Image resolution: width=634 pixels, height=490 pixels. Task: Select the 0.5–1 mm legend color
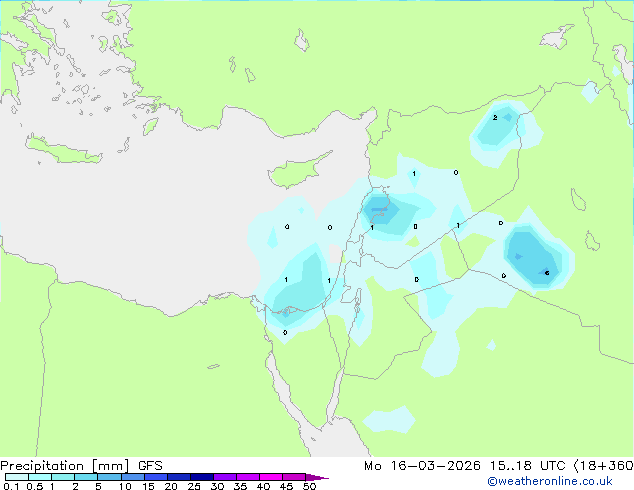40,477
